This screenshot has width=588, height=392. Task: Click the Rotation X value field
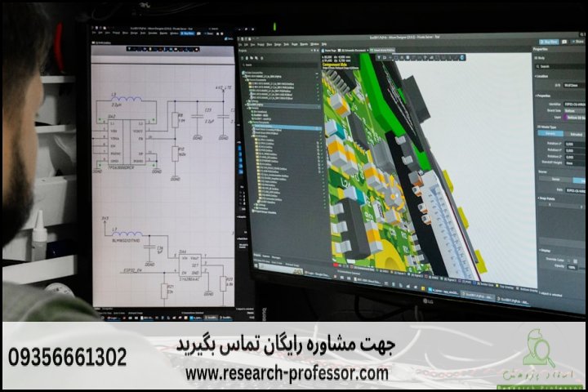click(x=574, y=144)
